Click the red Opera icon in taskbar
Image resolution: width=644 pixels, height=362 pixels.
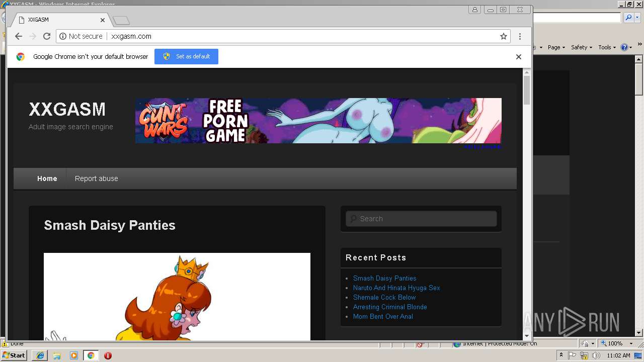(108, 355)
